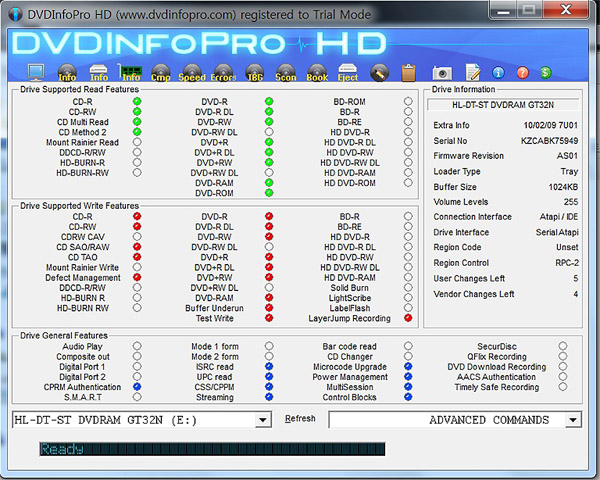This screenshot has width=600, height=480.
Task: Select the buffer size 1024KB value
Action: 563,187
